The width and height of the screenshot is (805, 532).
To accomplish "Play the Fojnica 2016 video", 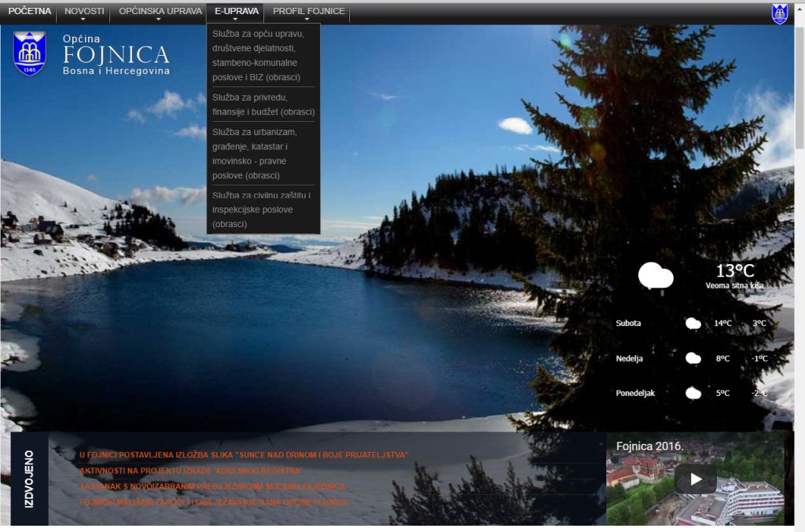I will (x=695, y=479).
